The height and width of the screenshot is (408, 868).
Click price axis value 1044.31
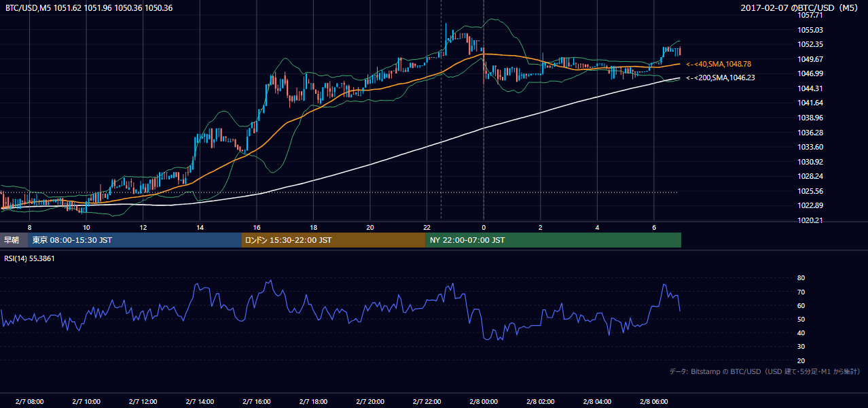(811, 88)
